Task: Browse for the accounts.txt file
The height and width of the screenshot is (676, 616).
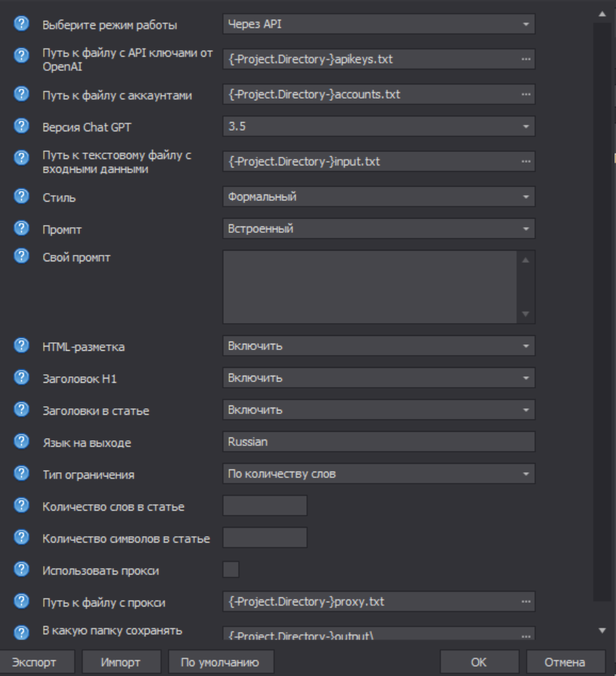Action: point(526,94)
